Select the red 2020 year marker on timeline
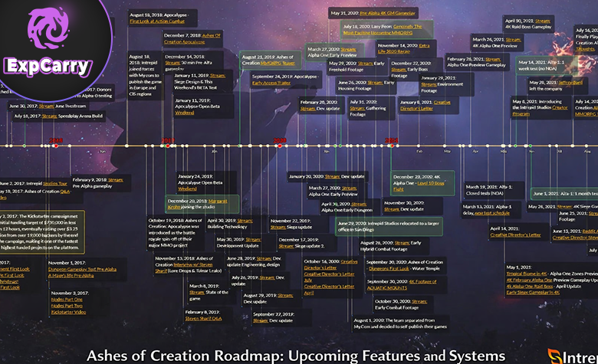The image size is (598, 364). [280, 146]
